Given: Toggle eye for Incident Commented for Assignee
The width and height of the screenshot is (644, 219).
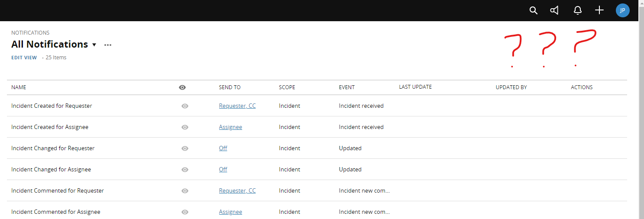Looking at the screenshot, I should coord(185,212).
